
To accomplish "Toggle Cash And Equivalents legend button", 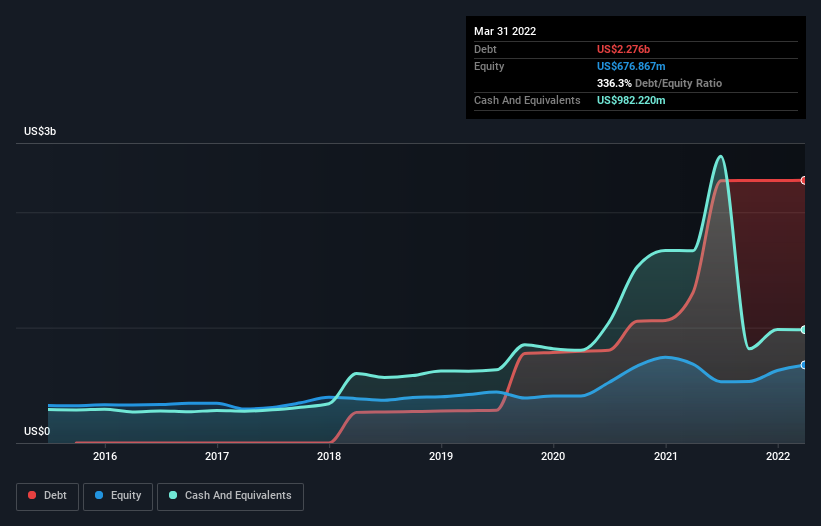I will 230,496.
